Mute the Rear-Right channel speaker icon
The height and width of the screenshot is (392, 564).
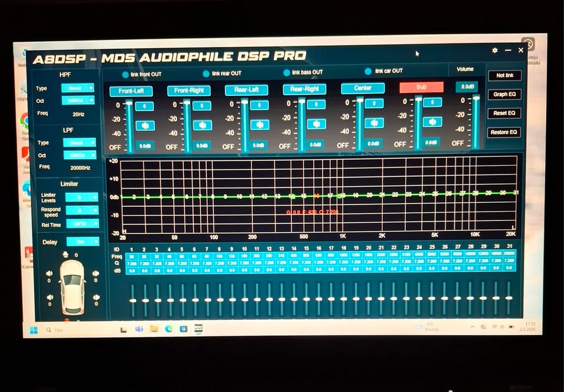point(317,124)
